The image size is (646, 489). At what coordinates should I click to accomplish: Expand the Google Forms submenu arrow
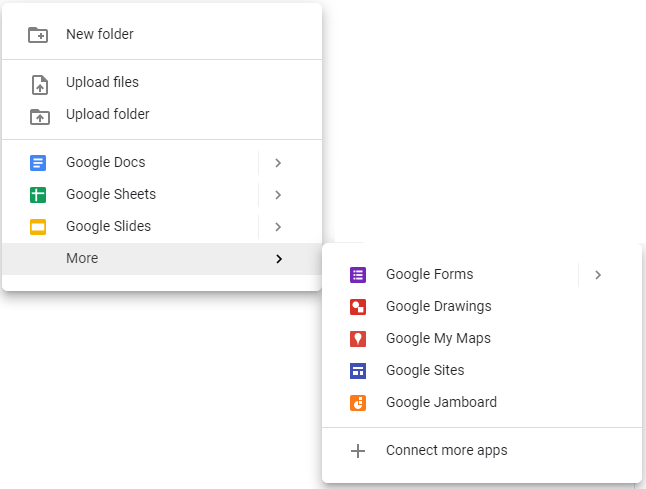click(598, 275)
